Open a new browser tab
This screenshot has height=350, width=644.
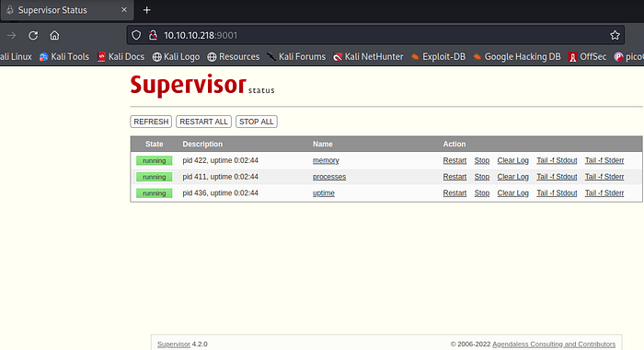point(146,10)
